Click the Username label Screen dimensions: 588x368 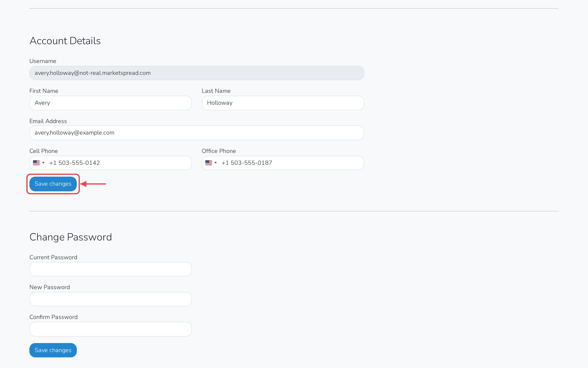43,61
